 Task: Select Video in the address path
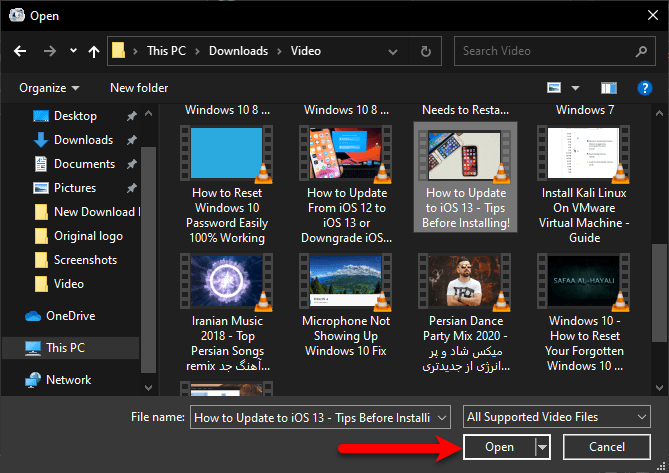pyautogui.click(x=305, y=51)
